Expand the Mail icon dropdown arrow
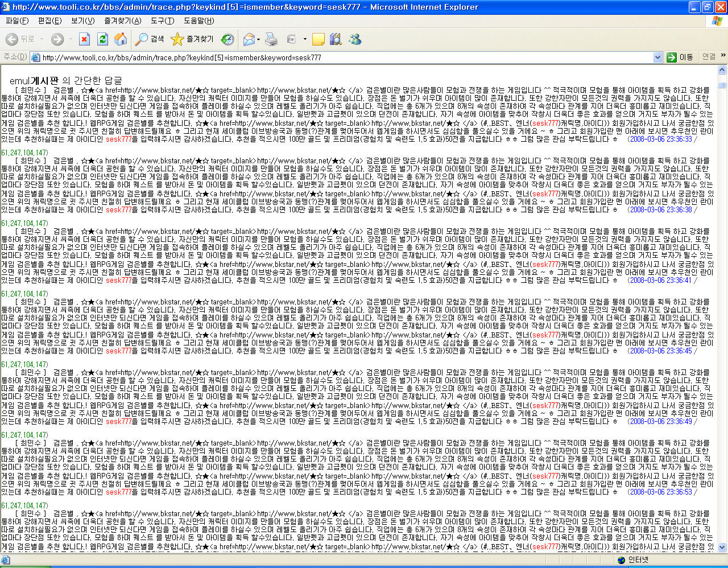Viewport: 728px width, 568px height. point(258,40)
